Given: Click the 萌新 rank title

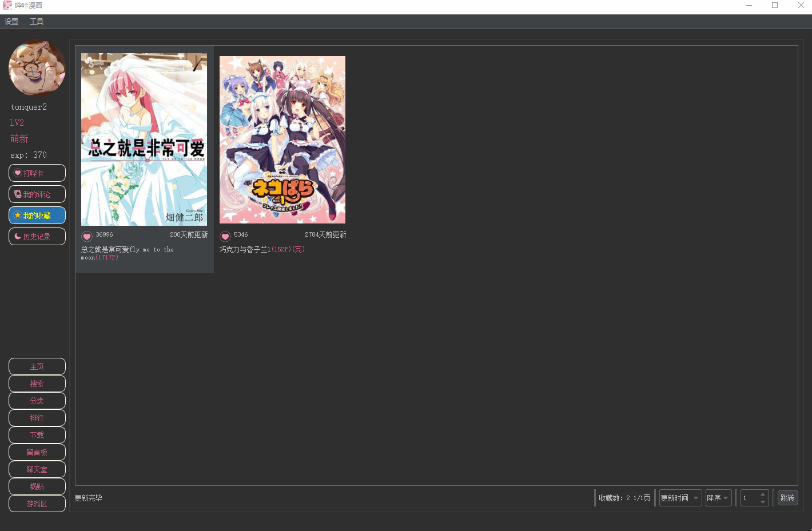Looking at the screenshot, I should pos(19,139).
